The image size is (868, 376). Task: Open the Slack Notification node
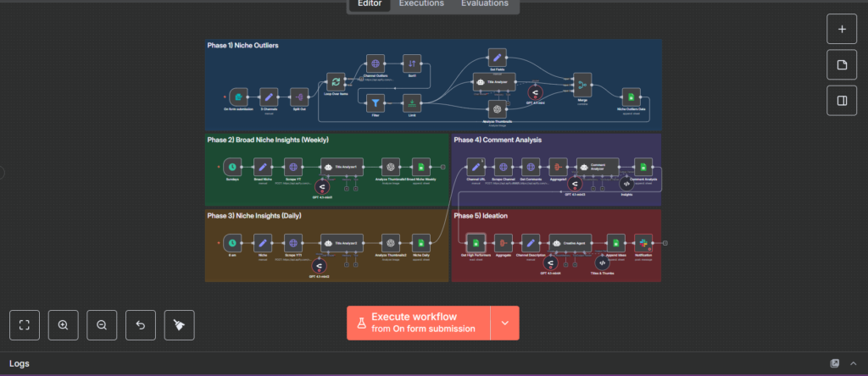643,243
